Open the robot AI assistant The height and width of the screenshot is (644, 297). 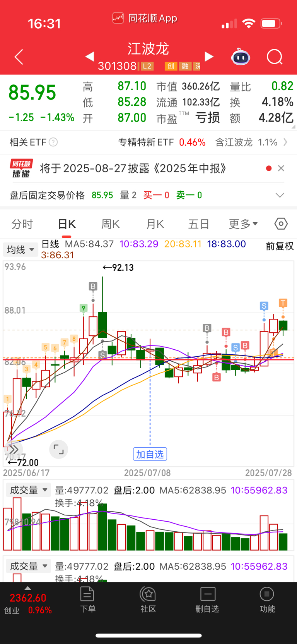(x=241, y=57)
